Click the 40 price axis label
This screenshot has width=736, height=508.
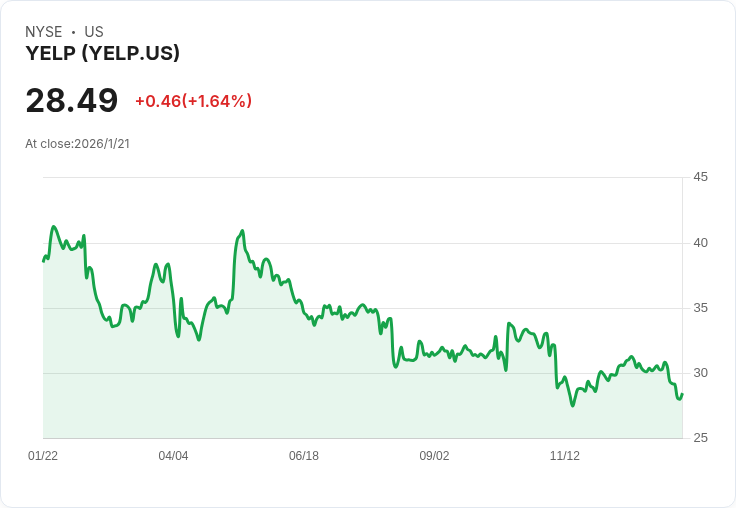tap(700, 243)
